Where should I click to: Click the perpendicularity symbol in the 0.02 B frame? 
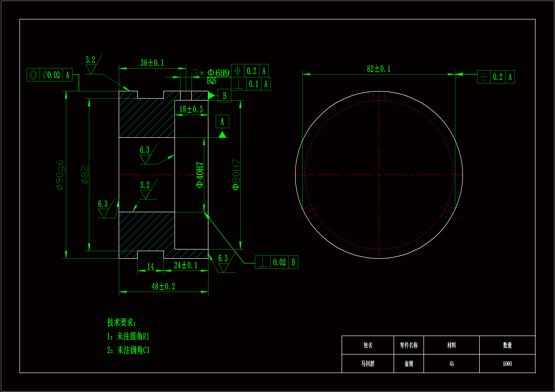pos(263,262)
